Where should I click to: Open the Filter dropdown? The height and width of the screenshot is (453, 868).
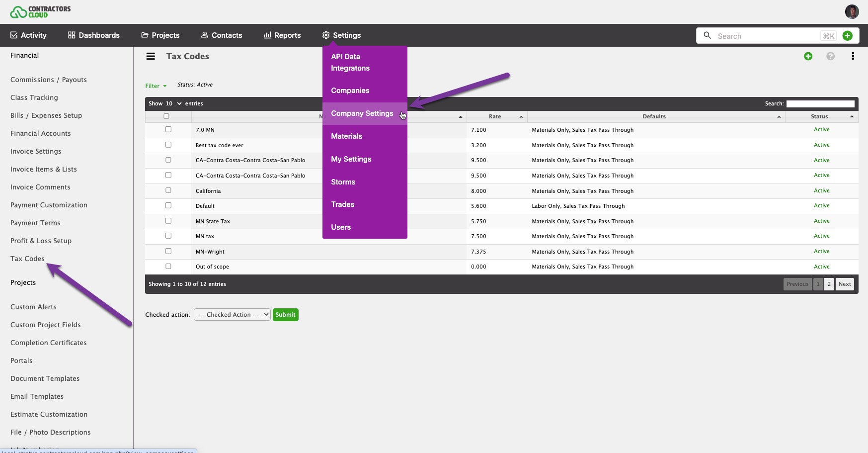point(156,86)
